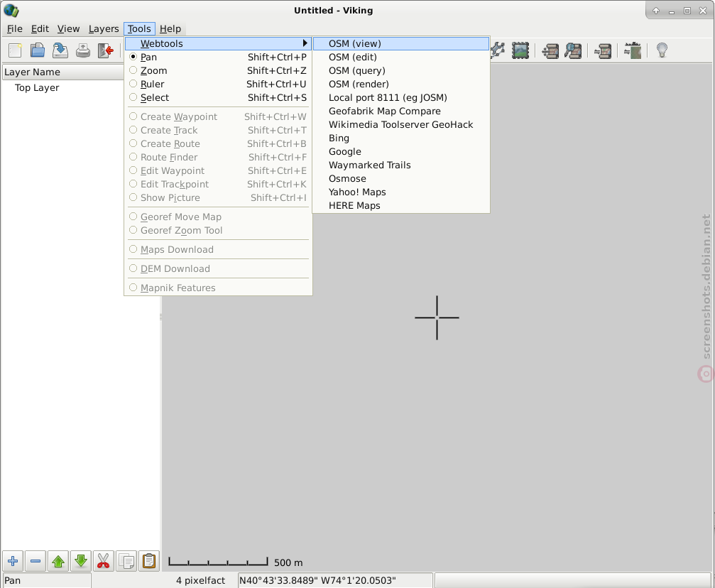Copy selected layer icon
The width and height of the screenshot is (715, 588).
pyautogui.click(x=126, y=561)
